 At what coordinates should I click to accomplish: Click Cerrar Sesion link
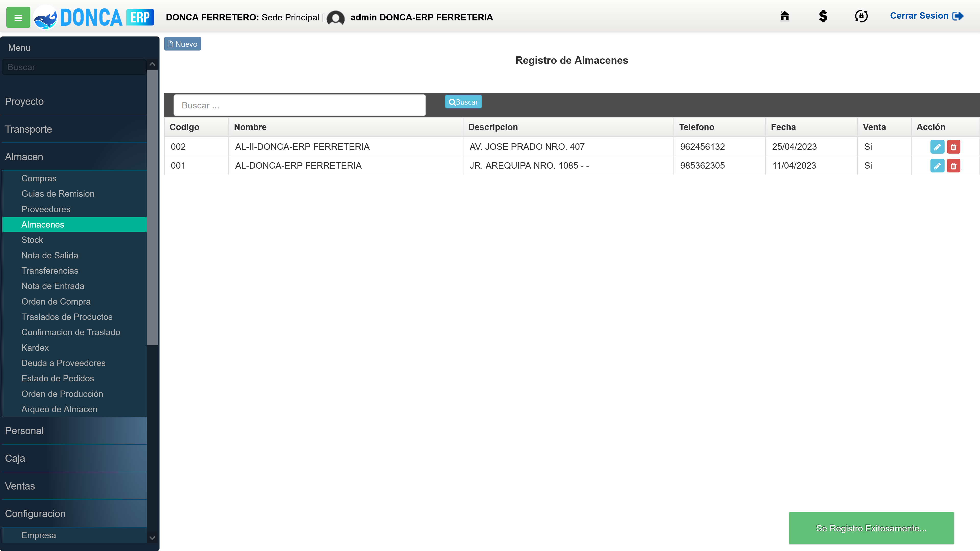pos(927,16)
